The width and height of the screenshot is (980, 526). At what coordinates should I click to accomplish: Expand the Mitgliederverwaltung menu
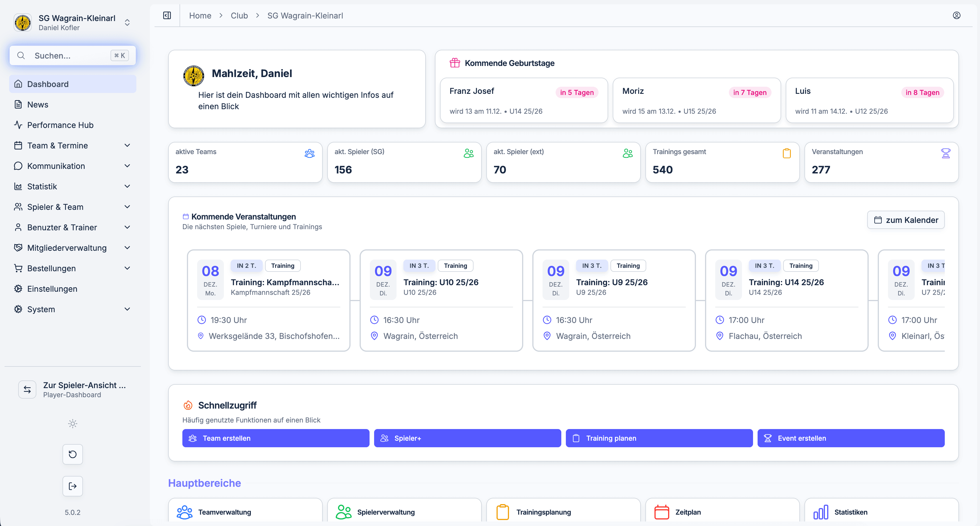point(73,248)
